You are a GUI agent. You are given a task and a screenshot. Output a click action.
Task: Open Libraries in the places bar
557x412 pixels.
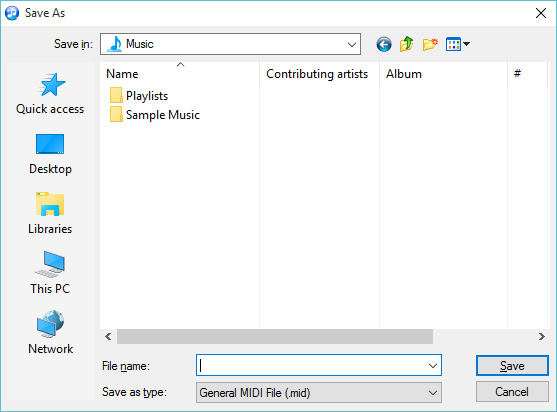coord(50,213)
